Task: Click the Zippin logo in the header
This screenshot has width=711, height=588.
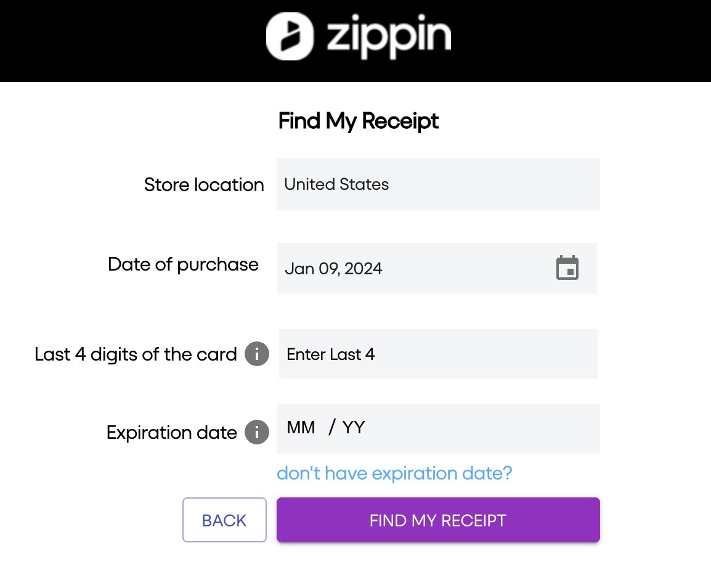Action: click(x=357, y=36)
